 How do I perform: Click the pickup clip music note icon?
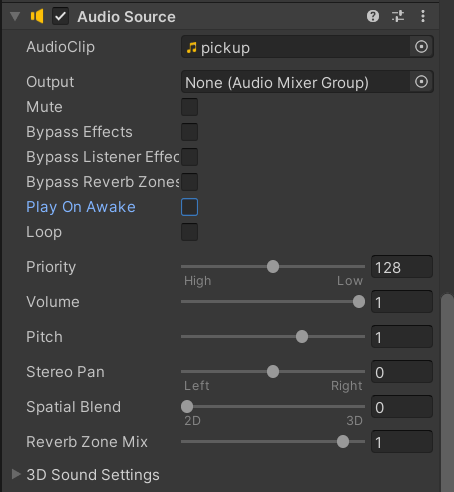[x=191, y=47]
